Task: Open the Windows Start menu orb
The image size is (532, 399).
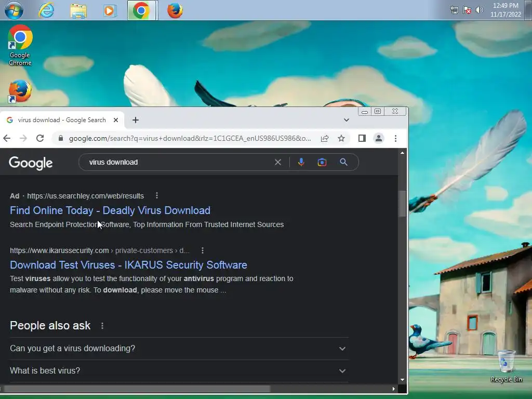Action: 14,10
